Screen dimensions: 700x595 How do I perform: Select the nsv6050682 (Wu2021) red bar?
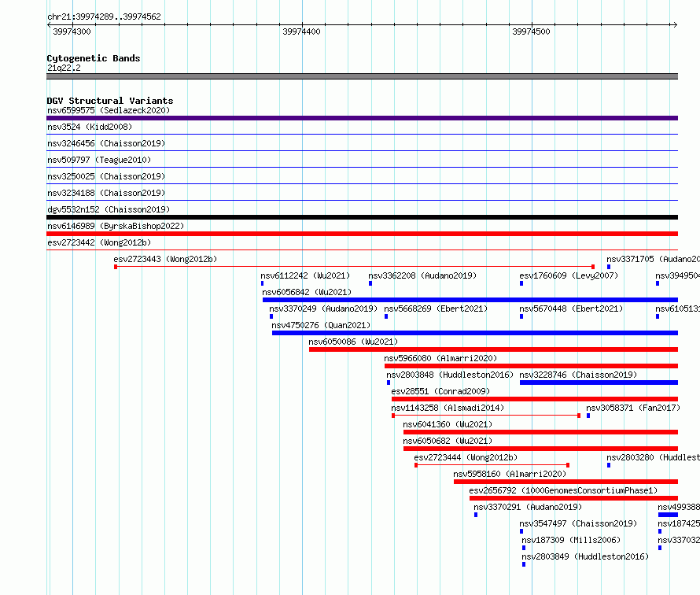[540, 449]
